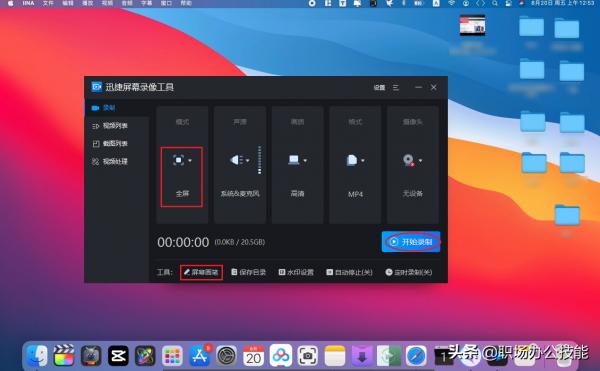Viewport: 600px width, 371px height.
Task: Expand the camera device dropdown arrow
Action: 420,161
